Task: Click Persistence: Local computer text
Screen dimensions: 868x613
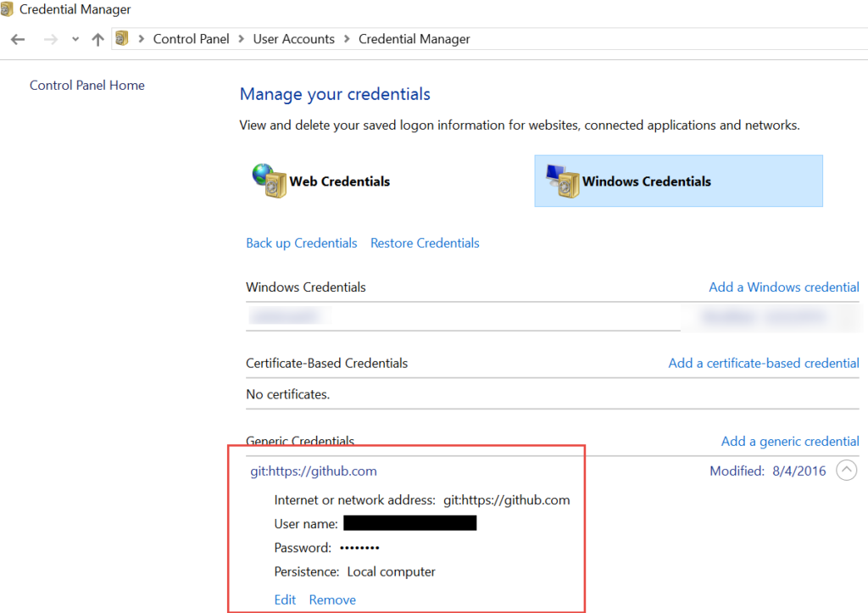Action: (355, 572)
